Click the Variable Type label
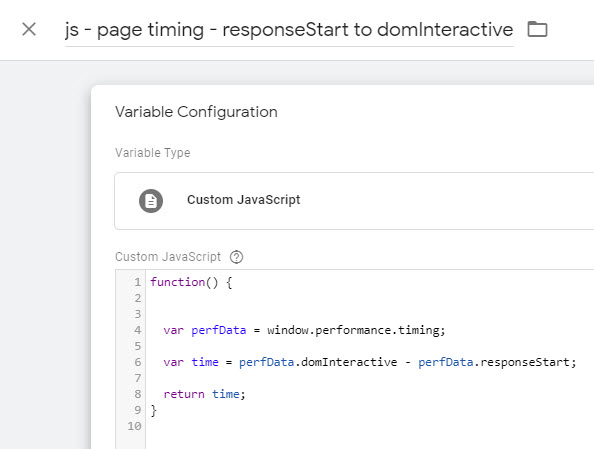Viewport: 594px width, 449px height. pyautogui.click(x=153, y=153)
